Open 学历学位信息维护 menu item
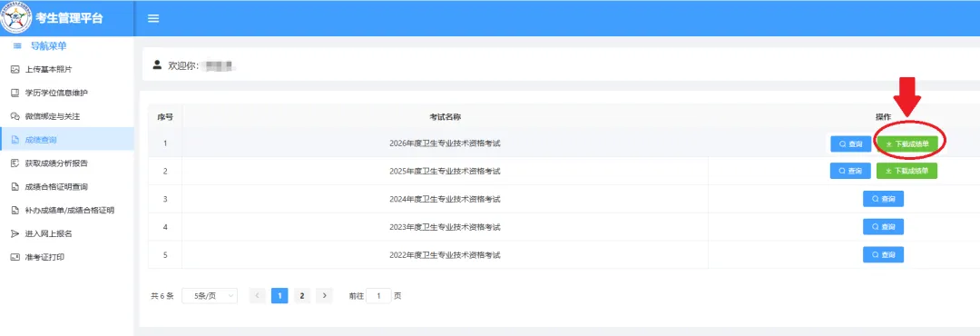This screenshot has width=980, height=336. (x=67, y=93)
